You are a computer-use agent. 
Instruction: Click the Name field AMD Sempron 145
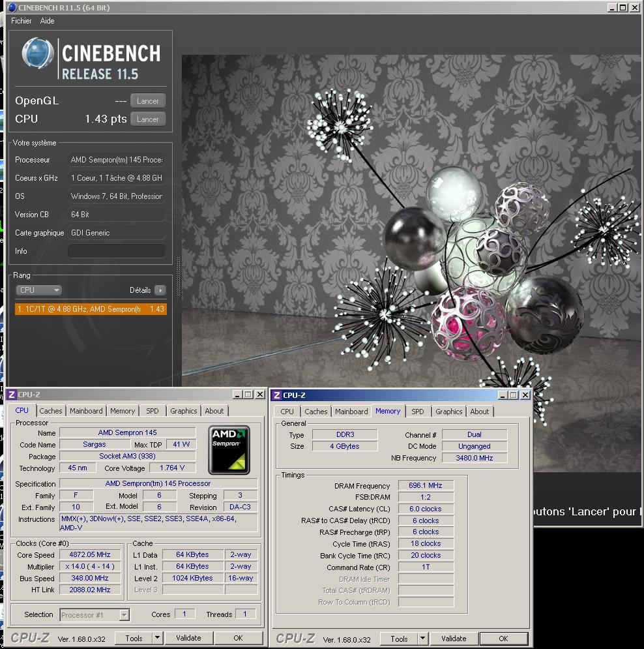pyautogui.click(x=127, y=432)
